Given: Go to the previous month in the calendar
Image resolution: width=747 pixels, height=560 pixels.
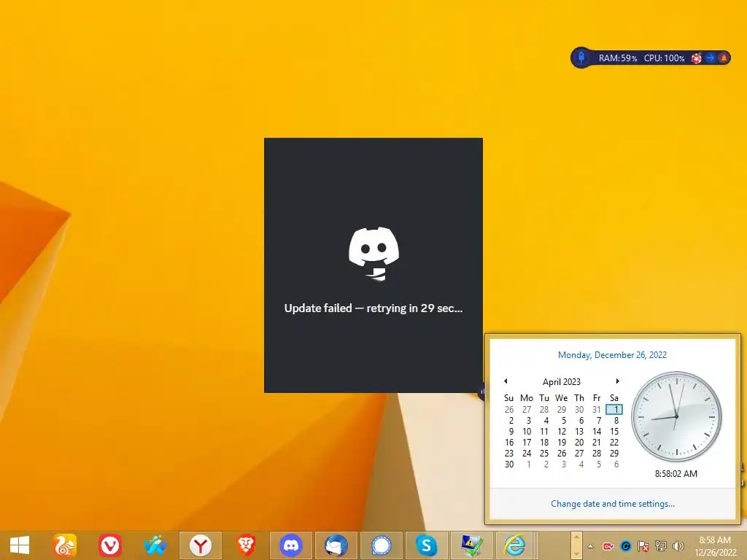Looking at the screenshot, I should point(506,381).
